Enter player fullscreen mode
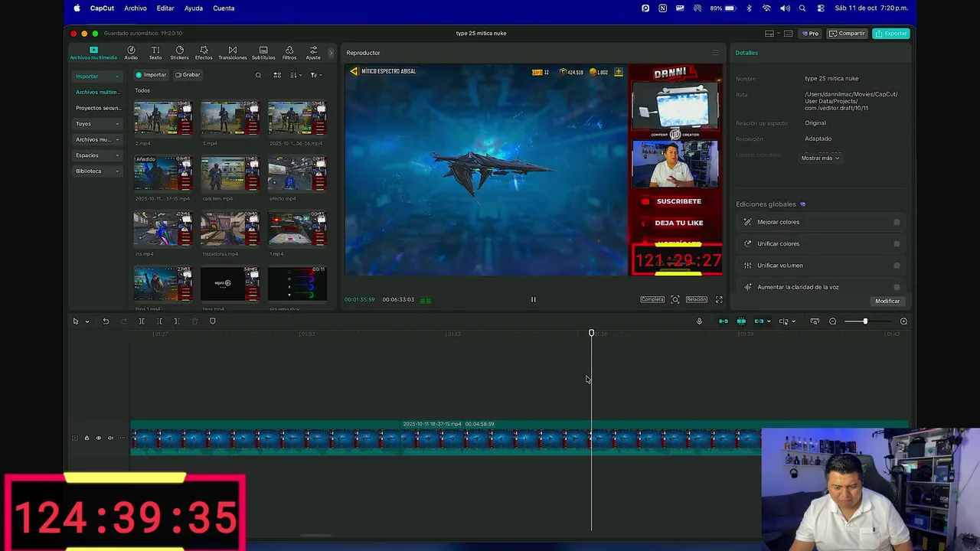The image size is (980, 551). pyautogui.click(x=719, y=299)
